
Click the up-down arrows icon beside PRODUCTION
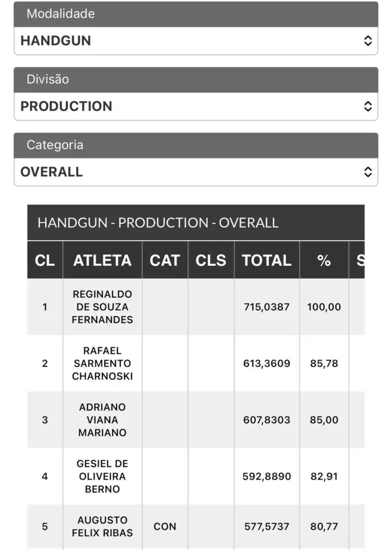coord(367,106)
